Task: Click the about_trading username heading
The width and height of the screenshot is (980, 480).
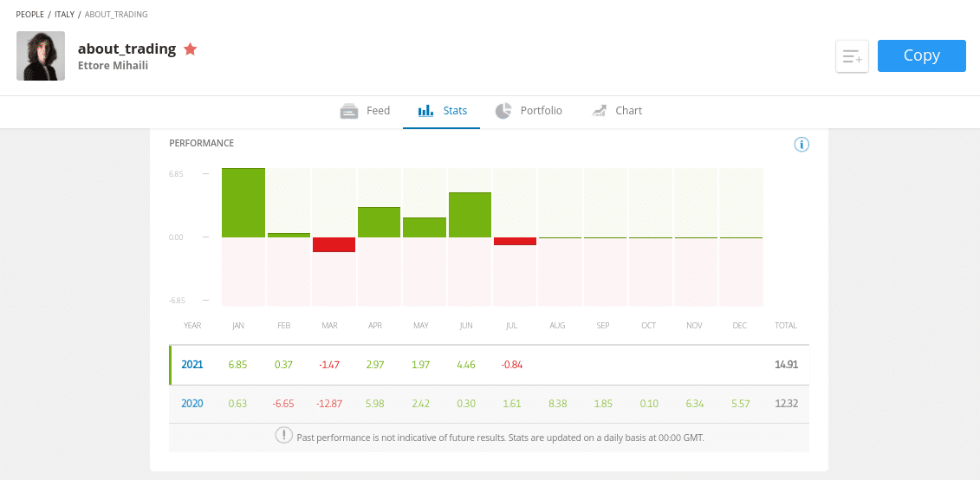Action: (x=127, y=49)
